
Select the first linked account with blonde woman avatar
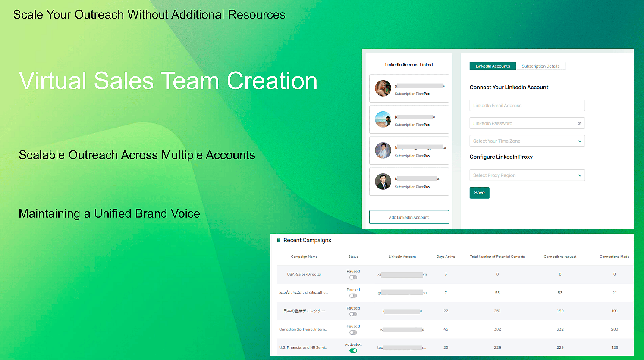pos(409,88)
